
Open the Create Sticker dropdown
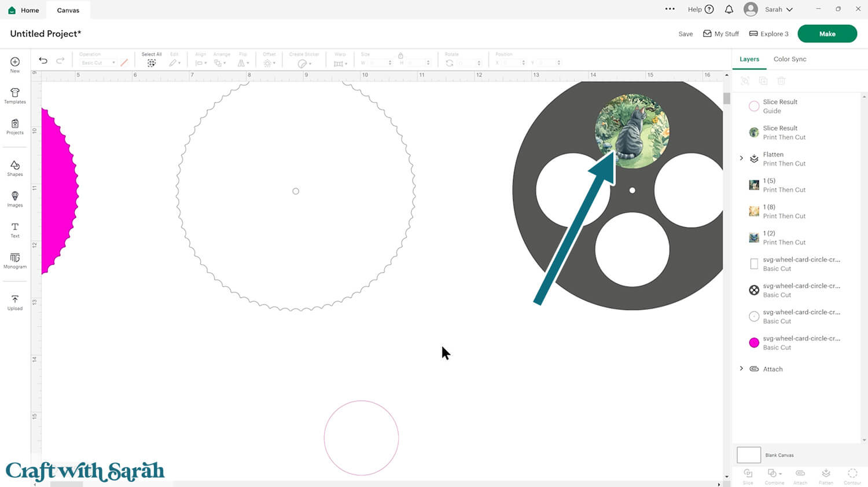[304, 63]
